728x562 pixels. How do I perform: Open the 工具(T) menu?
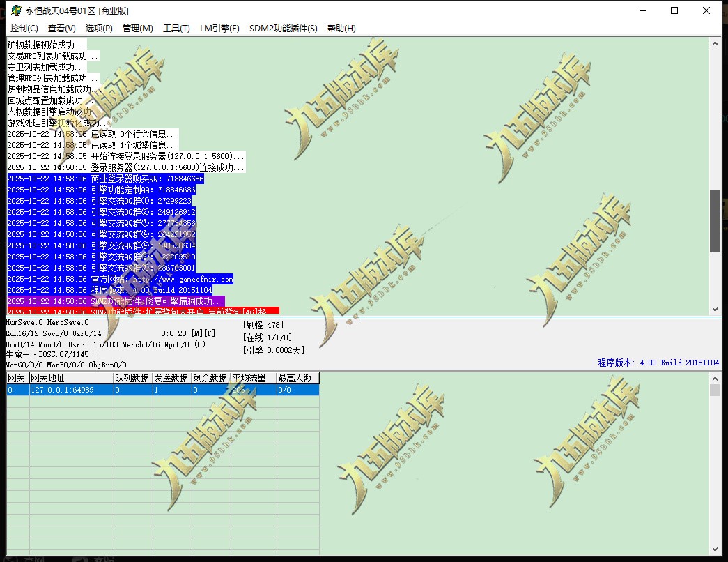176,29
